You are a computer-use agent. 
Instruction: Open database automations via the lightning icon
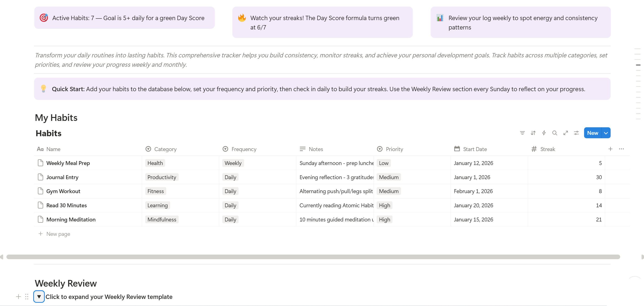[544, 133]
